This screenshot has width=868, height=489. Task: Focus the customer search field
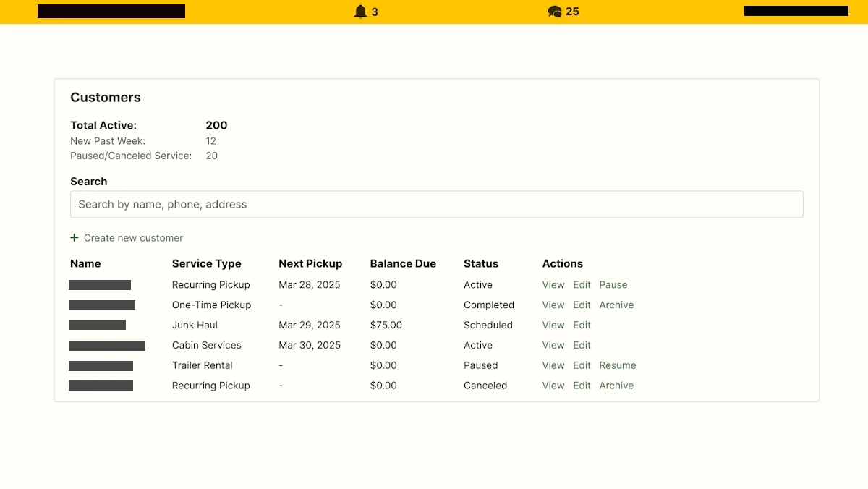point(437,204)
